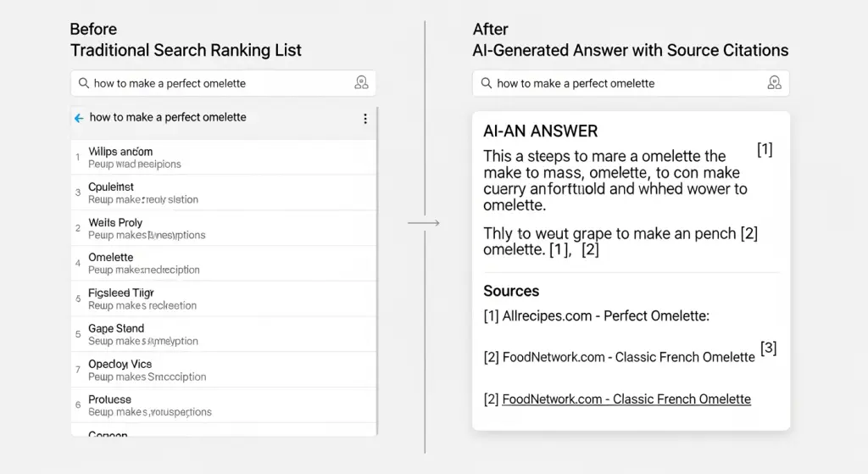
Task: Click the back arrow beside the omelette query
Action: pos(80,119)
